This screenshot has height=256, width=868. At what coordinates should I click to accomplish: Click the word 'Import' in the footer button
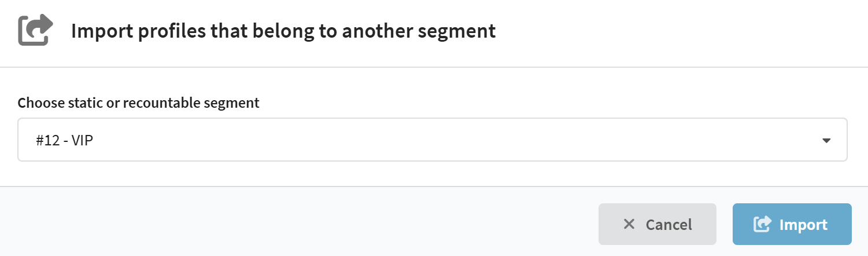[803, 225]
